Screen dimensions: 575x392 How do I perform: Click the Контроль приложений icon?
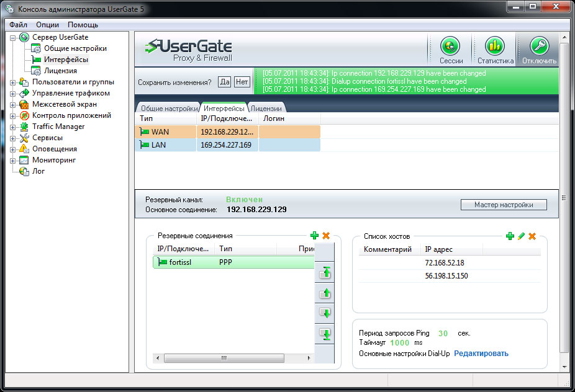point(24,116)
